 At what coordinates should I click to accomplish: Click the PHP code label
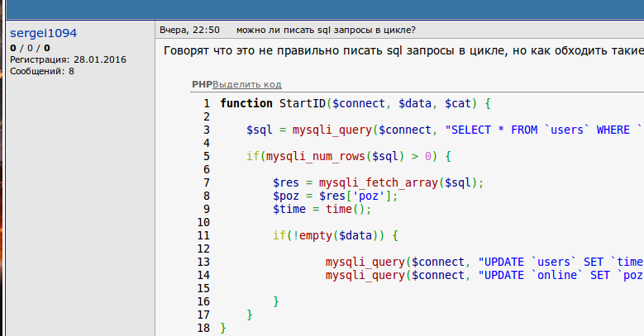tap(202, 84)
